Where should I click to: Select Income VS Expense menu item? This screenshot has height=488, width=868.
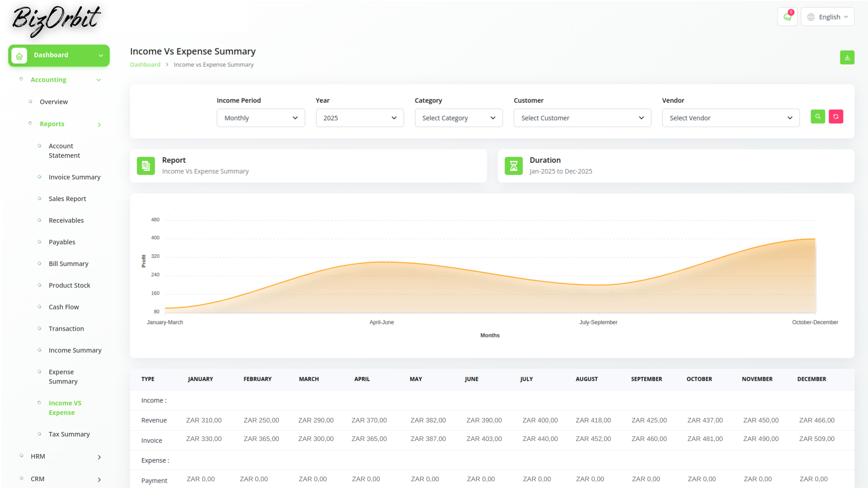tap(65, 408)
